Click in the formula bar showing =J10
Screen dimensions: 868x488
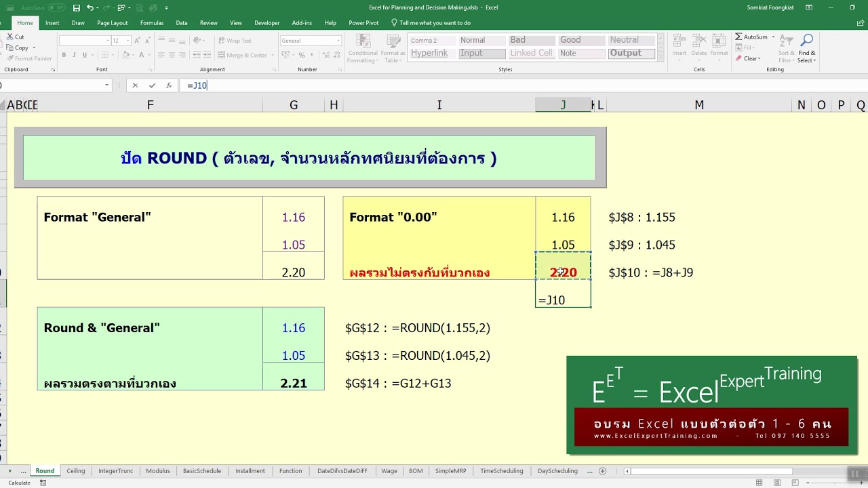[x=522, y=85]
